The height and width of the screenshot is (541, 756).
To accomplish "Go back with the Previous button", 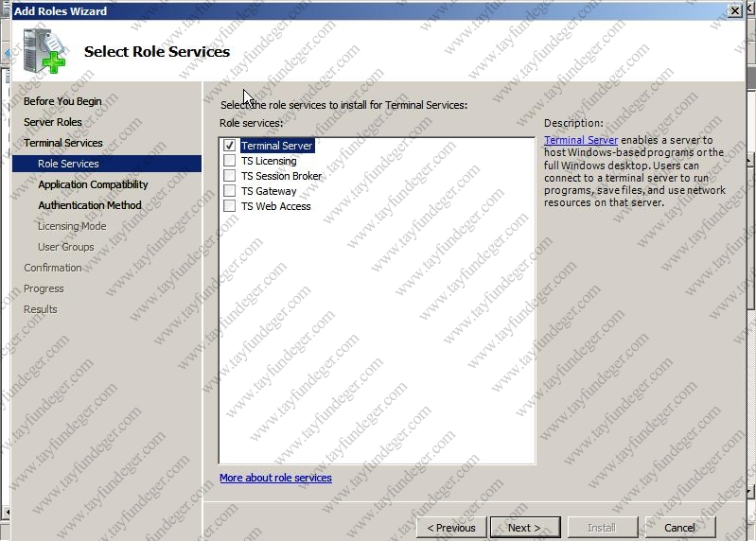I will [x=451, y=528].
